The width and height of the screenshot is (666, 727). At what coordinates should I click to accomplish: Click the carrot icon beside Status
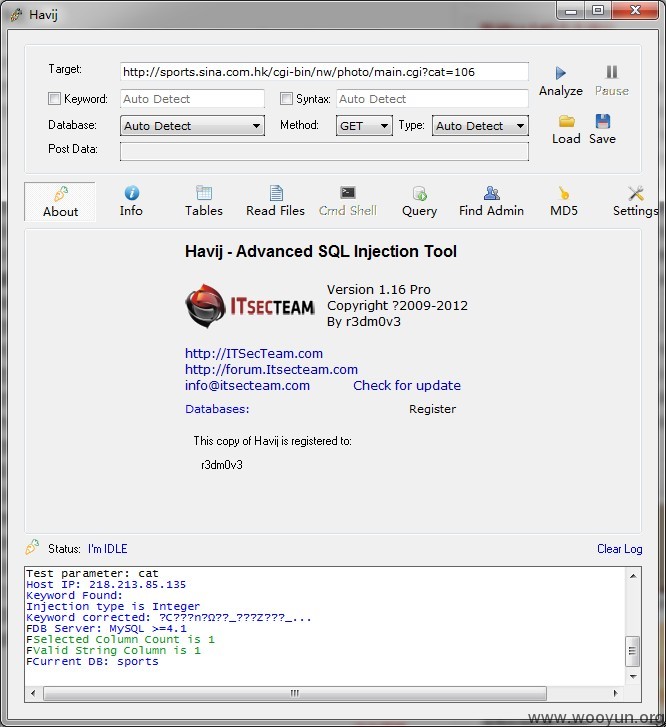click(x=32, y=547)
